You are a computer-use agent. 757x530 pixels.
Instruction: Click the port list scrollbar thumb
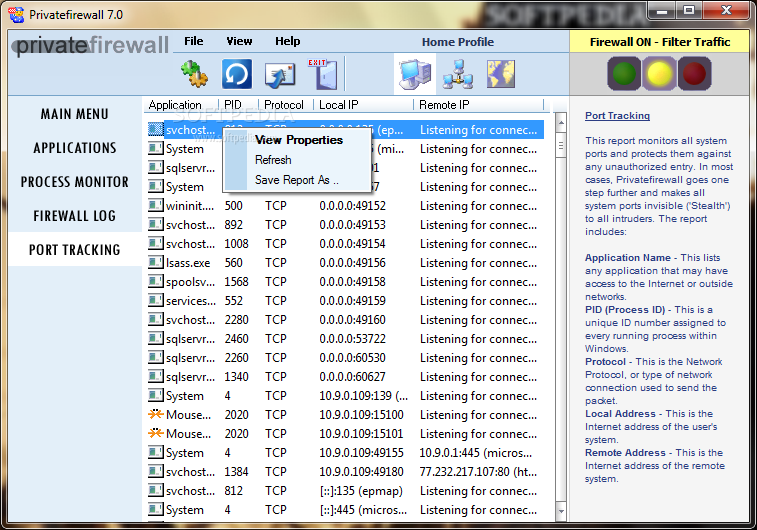coord(561,146)
